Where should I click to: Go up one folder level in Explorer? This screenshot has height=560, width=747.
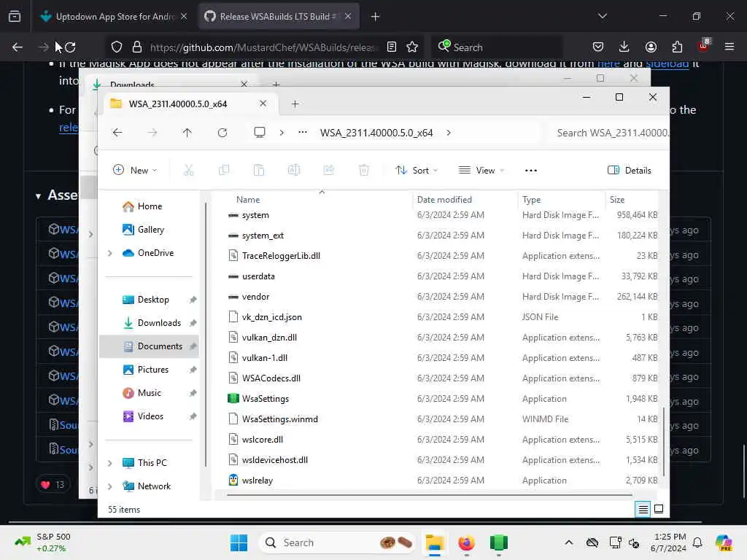click(187, 133)
